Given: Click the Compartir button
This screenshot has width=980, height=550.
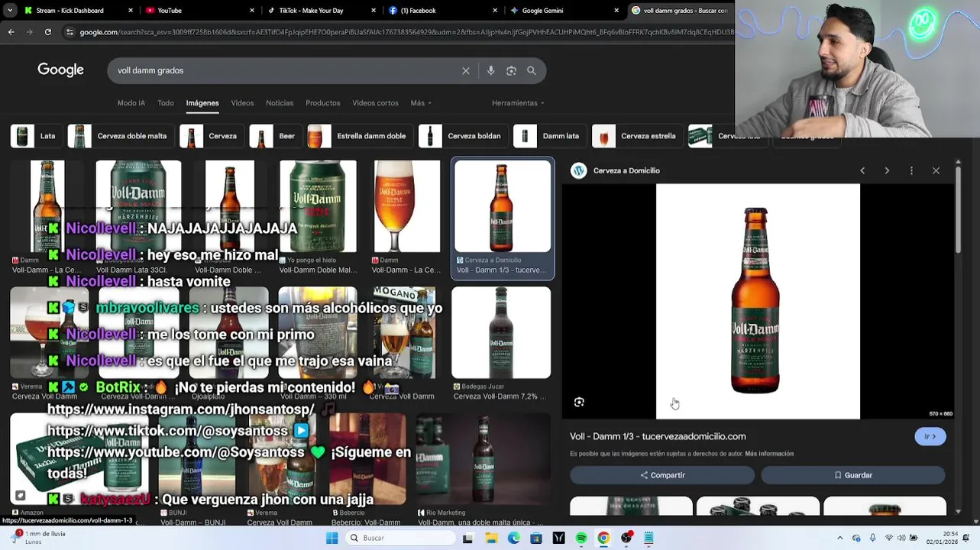Looking at the screenshot, I should pos(662,475).
